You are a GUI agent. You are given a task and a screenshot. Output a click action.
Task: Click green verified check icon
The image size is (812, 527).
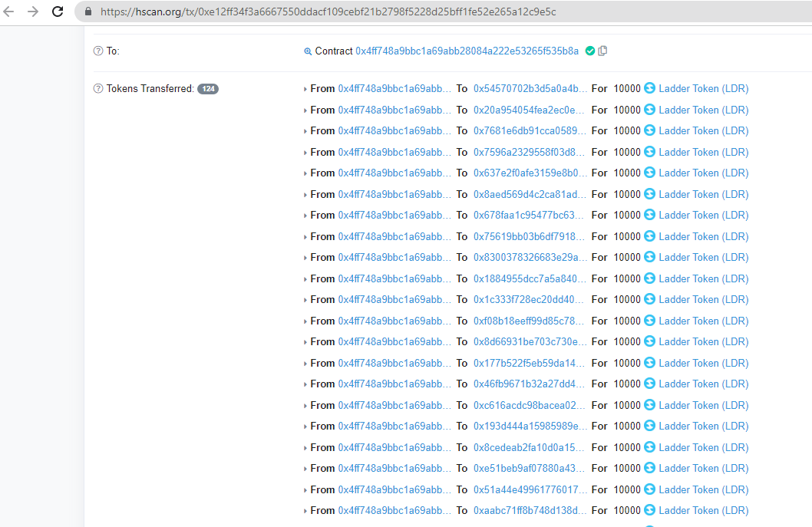click(x=590, y=51)
